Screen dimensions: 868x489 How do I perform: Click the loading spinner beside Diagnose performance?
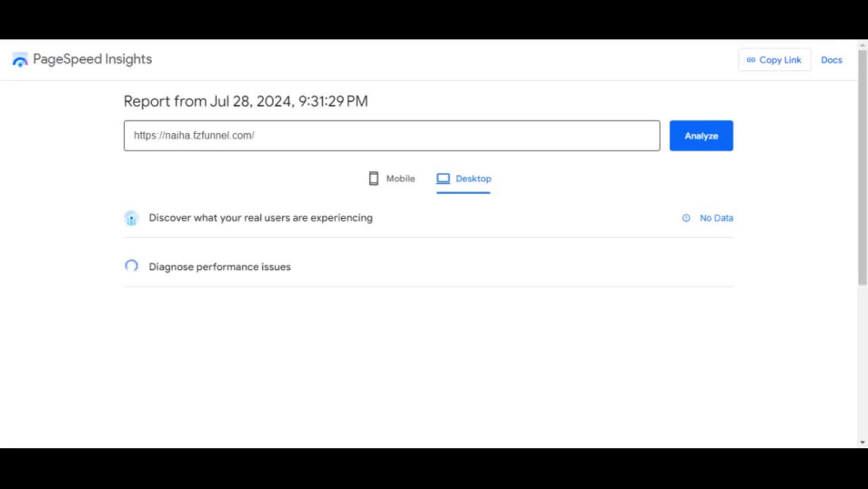point(131,267)
